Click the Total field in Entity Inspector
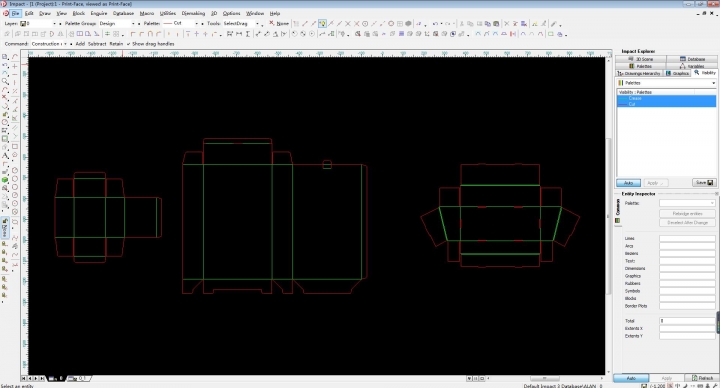Viewport: 720px width, 388px height. pos(688,321)
